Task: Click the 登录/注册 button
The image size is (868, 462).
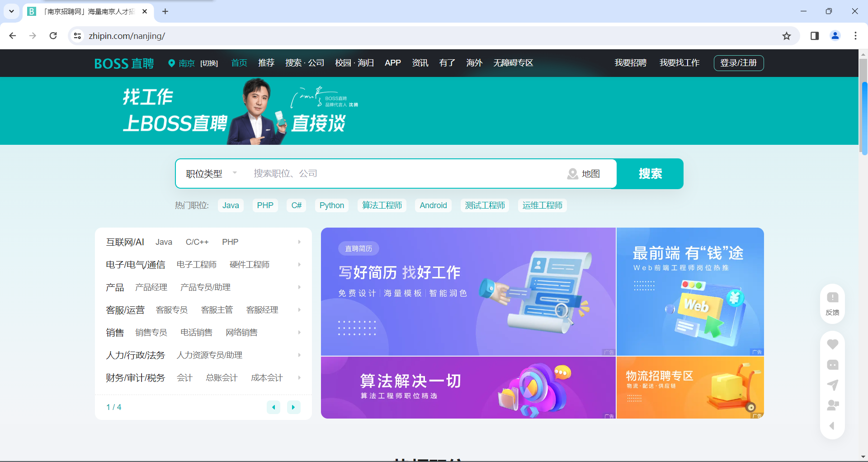Action: [x=739, y=63]
